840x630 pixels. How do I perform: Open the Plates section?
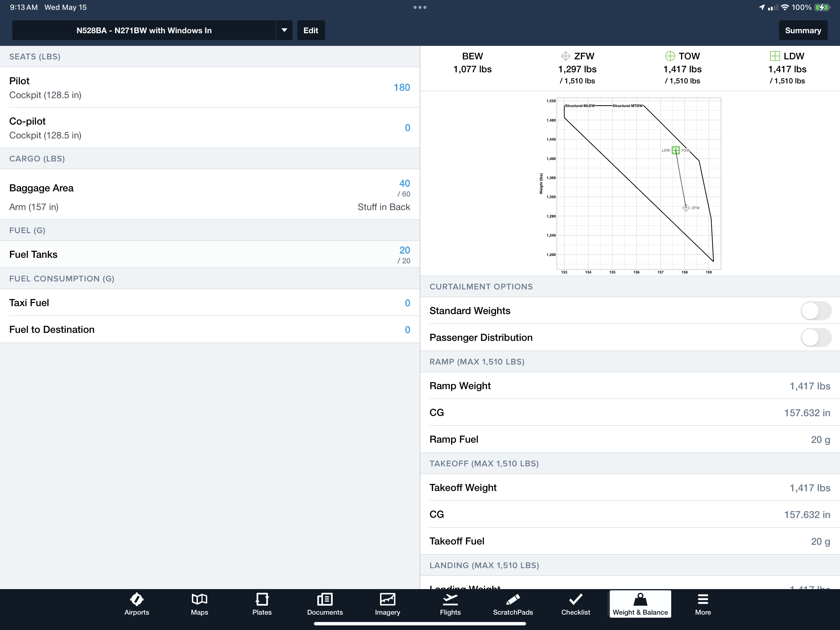[x=261, y=604]
